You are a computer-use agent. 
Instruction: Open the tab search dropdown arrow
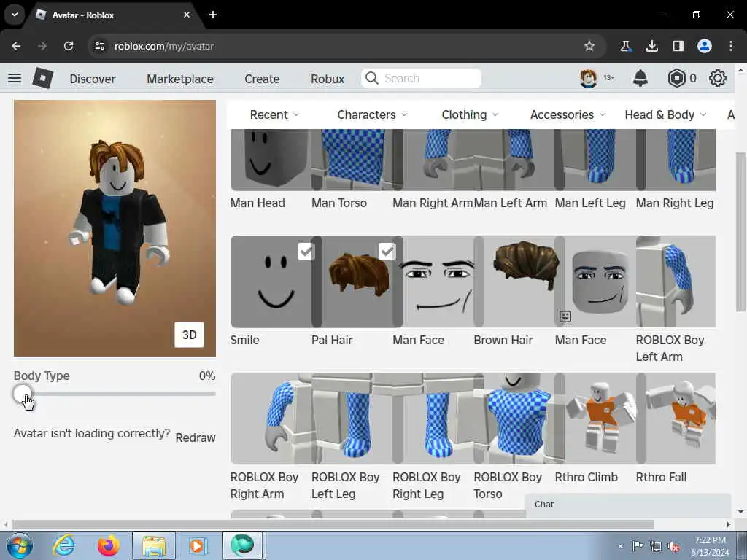[15, 15]
